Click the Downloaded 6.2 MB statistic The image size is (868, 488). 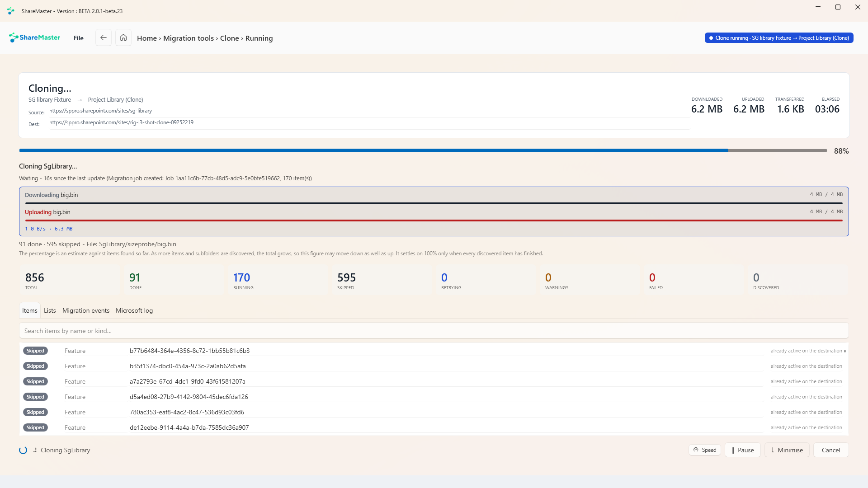707,106
